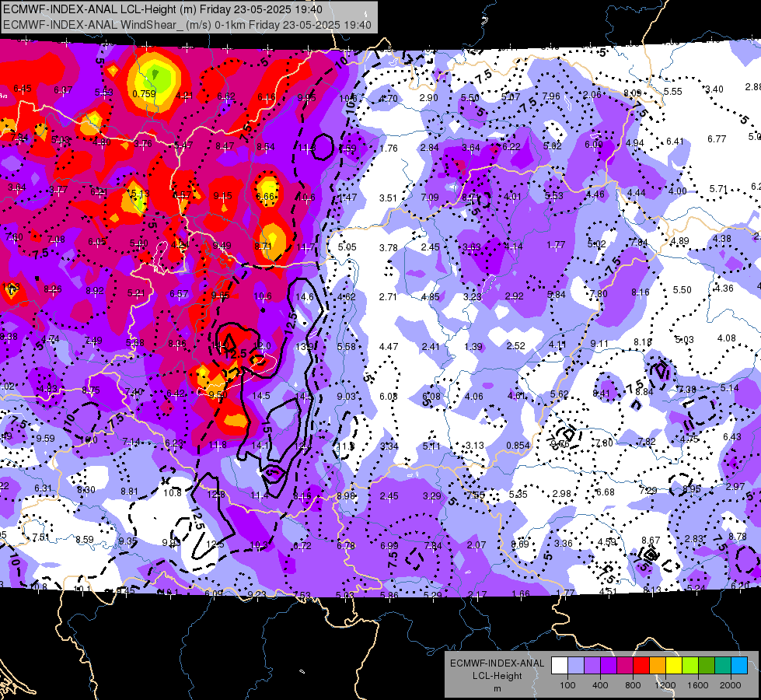Click the '7.09' wind shear value
Viewport: 761px width, 700px height.
[430, 198]
